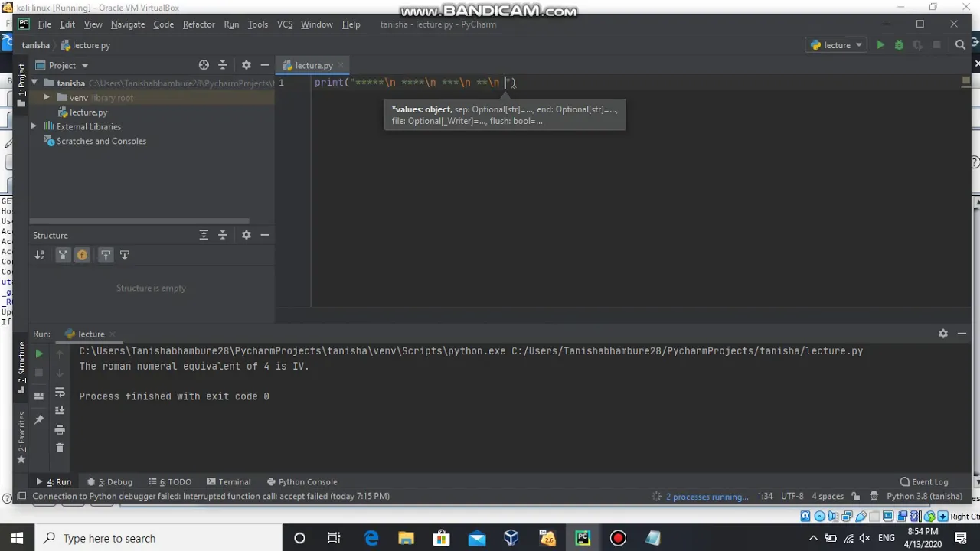Open File Explorer from taskbar

[x=407, y=538]
